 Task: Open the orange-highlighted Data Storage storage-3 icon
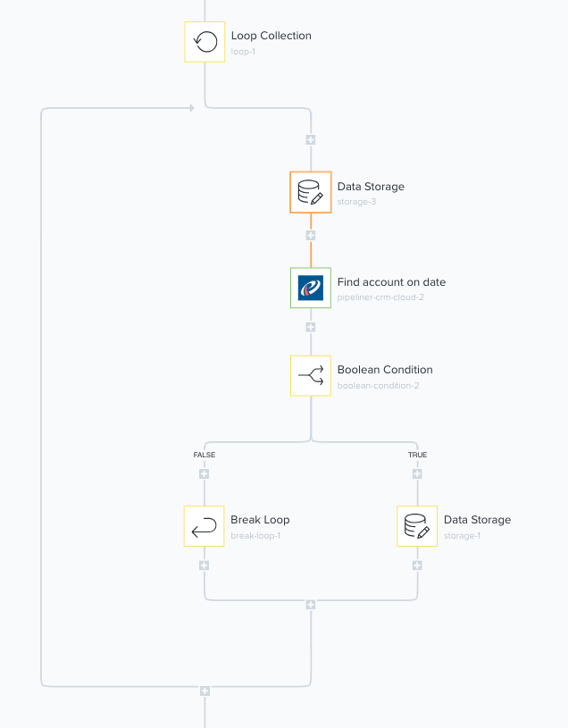click(x=311, y=192)
